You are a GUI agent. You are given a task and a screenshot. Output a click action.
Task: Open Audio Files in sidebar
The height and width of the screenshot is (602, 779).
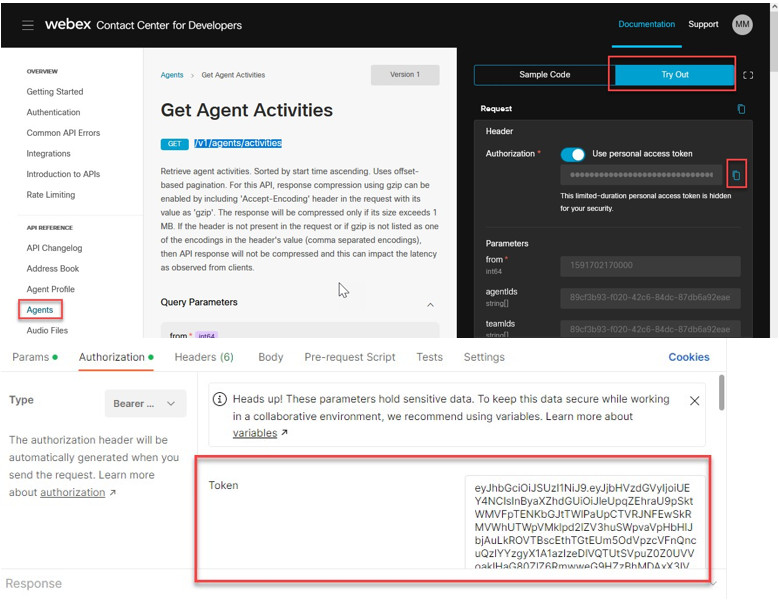(x=47, y=330)
